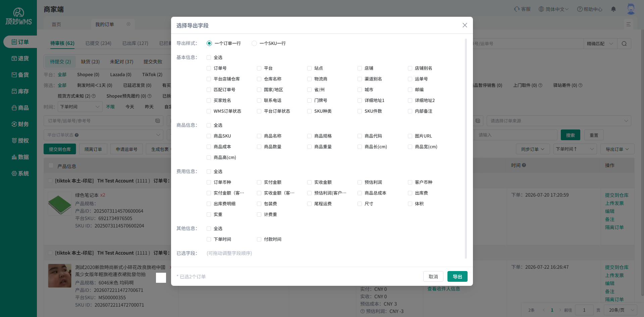Open the 库存 sidebar section
644x317 pixels.
point(20,91)
